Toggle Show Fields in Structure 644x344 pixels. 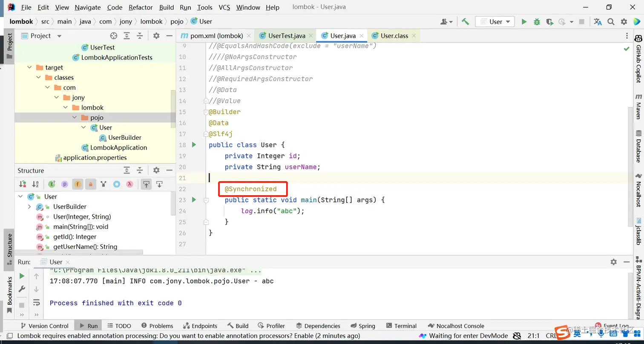point(78,184)
